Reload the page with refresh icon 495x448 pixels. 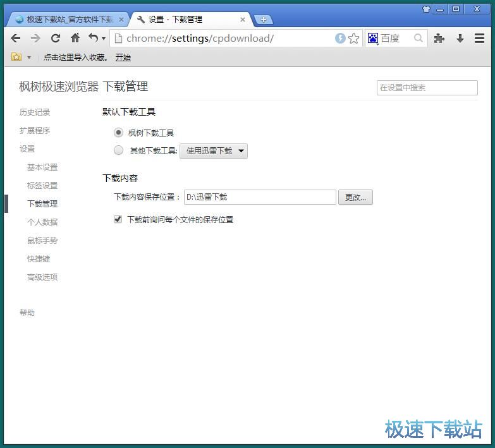pos(56,39)
